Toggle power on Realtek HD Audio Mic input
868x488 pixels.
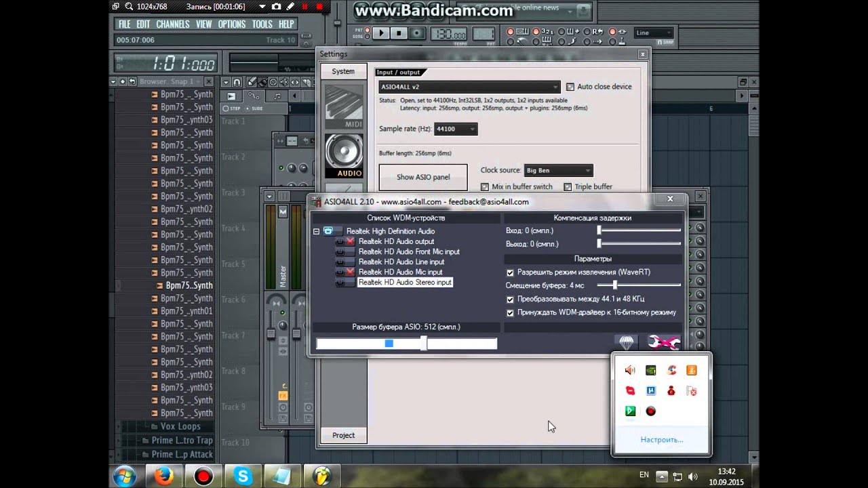(x=345, y=272)
